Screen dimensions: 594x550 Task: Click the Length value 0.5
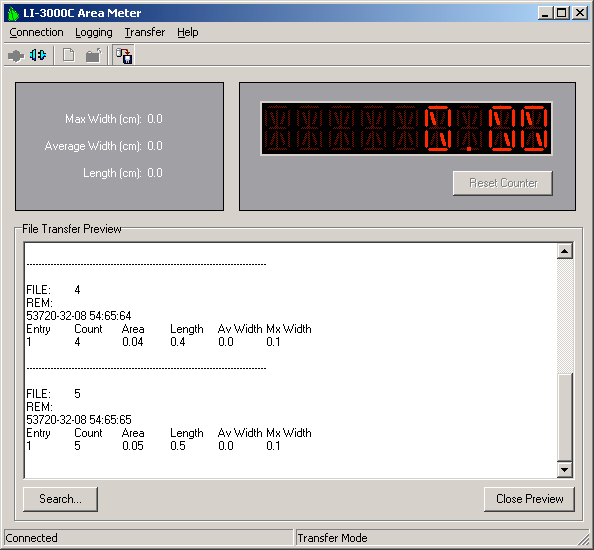coord(178,446)
